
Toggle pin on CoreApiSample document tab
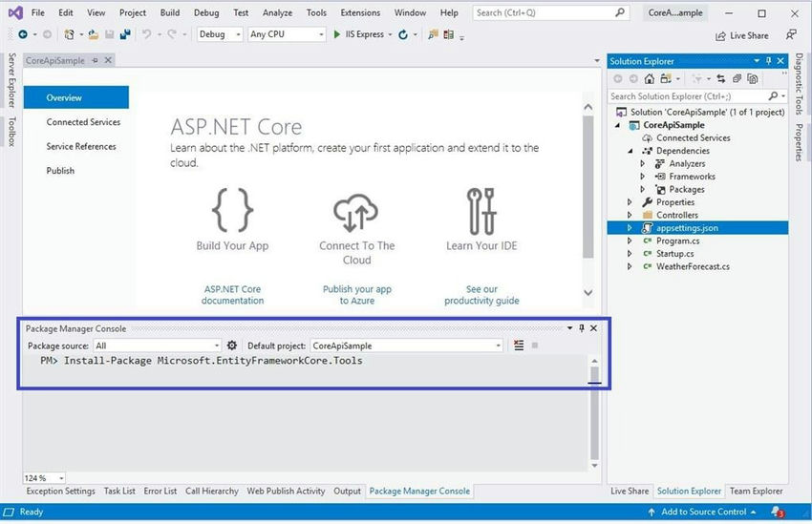[95, 60]
